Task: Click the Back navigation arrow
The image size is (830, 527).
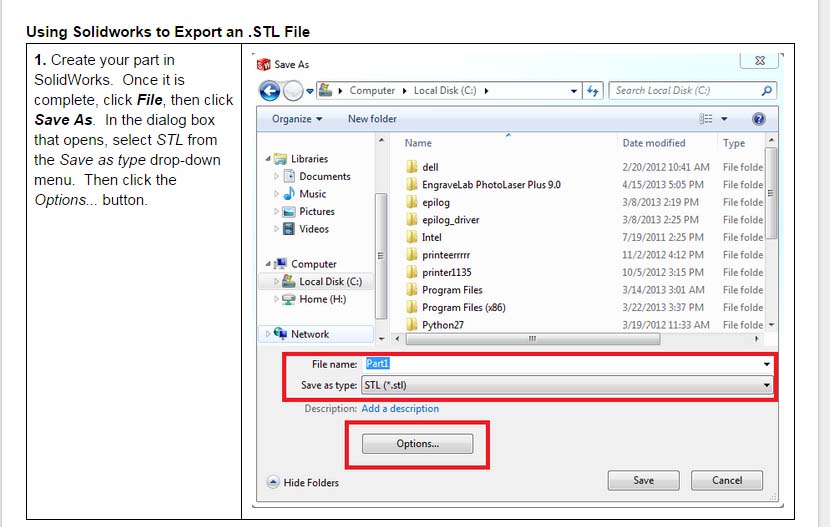Action: (x=269, y=91)
